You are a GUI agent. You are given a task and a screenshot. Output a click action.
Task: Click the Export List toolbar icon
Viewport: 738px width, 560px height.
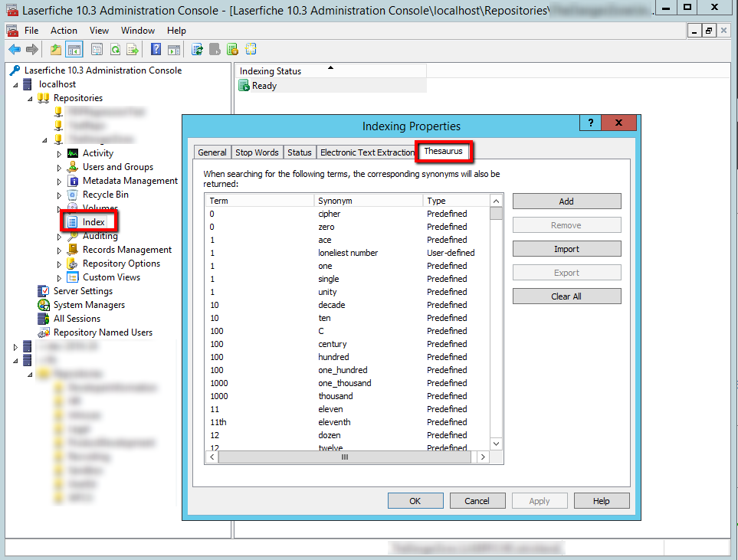[x=133, y=49]
